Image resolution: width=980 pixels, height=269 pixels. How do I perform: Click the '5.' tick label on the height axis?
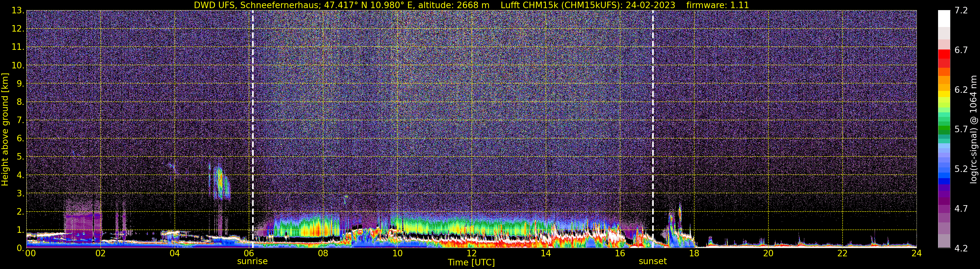20,157
